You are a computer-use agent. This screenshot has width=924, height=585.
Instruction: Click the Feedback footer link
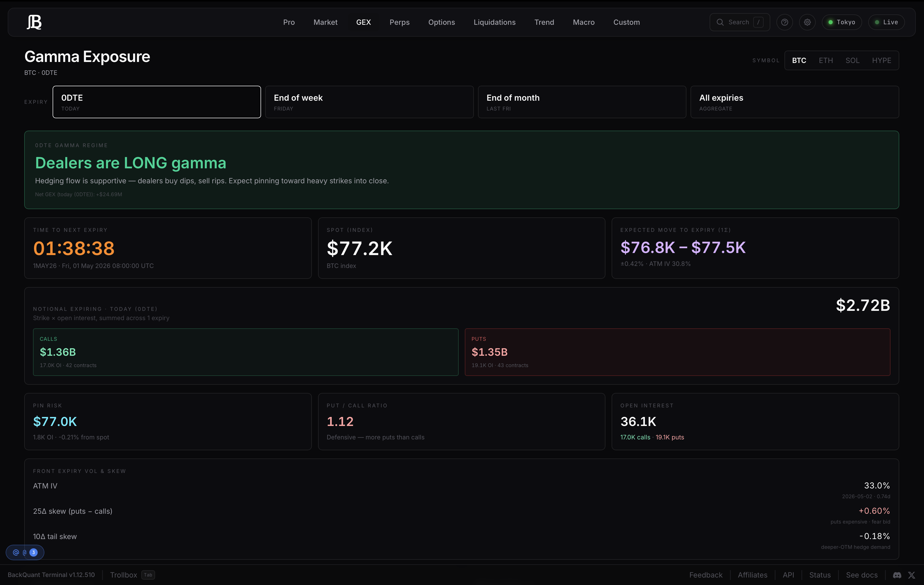click(706, 575)
